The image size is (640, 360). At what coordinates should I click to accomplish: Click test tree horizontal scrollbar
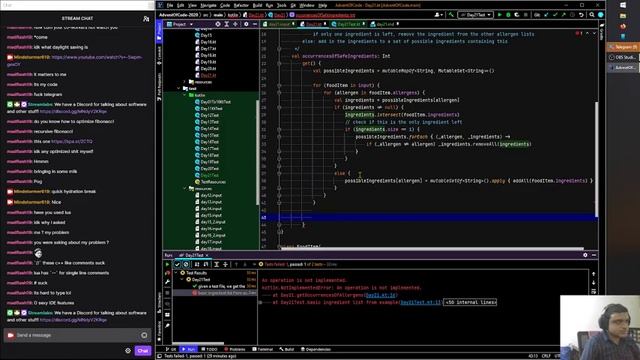point(198,344)
